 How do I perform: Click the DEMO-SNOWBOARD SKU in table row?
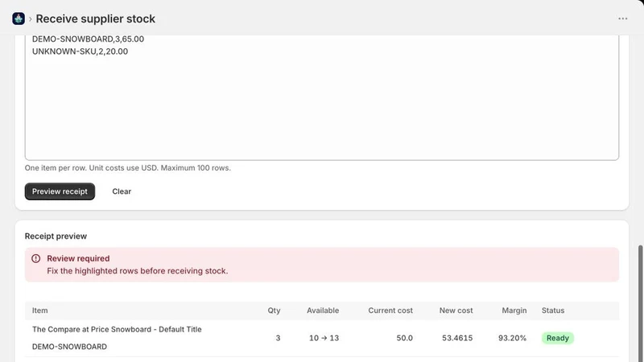pyautogui.click(x=69, y=347)
